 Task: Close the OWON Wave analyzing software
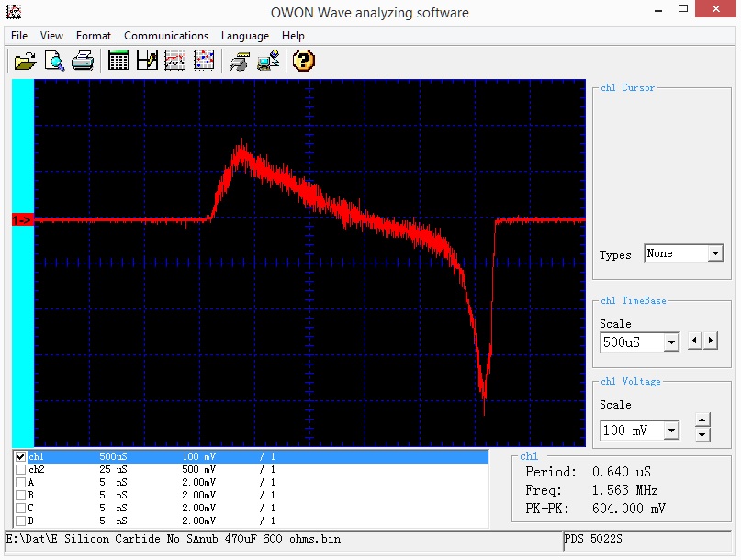pos(716,9)
